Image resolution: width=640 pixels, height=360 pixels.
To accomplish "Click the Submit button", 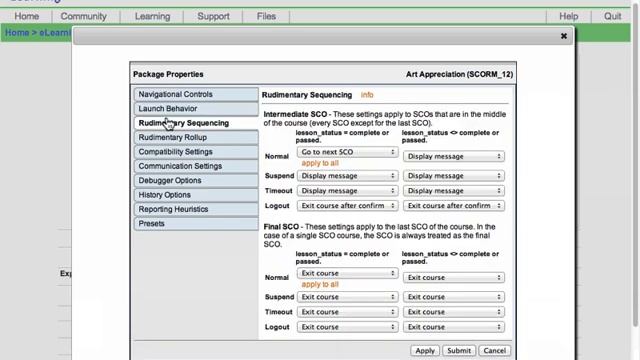I will point(459,351).
